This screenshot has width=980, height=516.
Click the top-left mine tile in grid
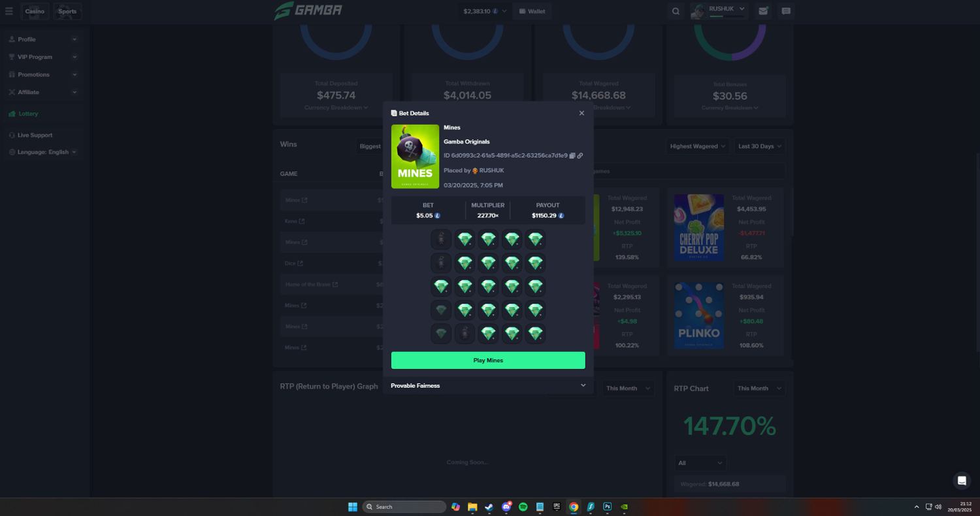click(441, 240)
